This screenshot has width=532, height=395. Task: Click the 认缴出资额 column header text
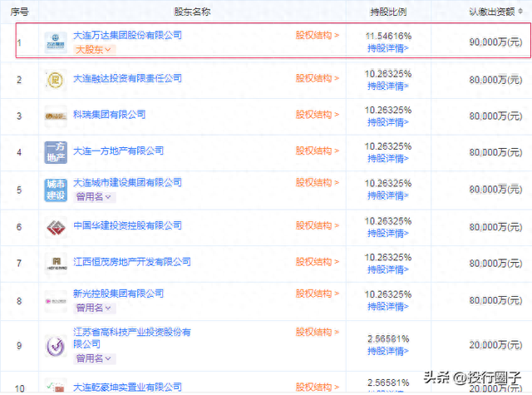(x=492, y=12)
